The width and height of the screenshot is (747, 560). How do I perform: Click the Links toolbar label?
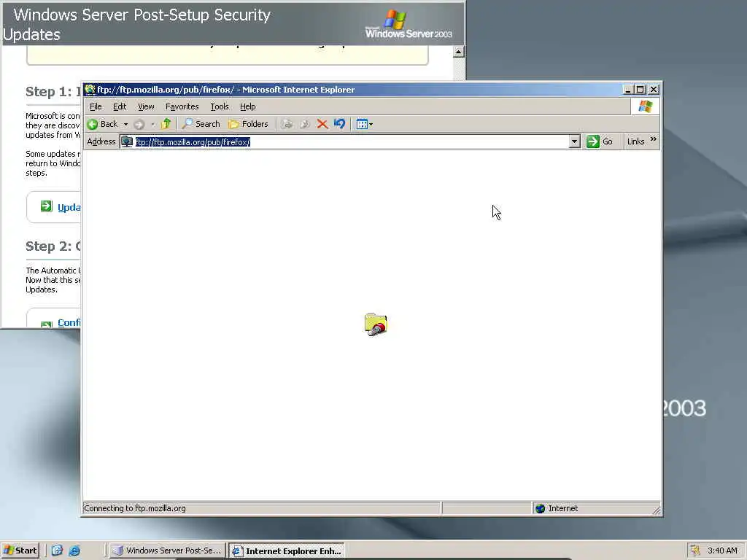point(635,141)
